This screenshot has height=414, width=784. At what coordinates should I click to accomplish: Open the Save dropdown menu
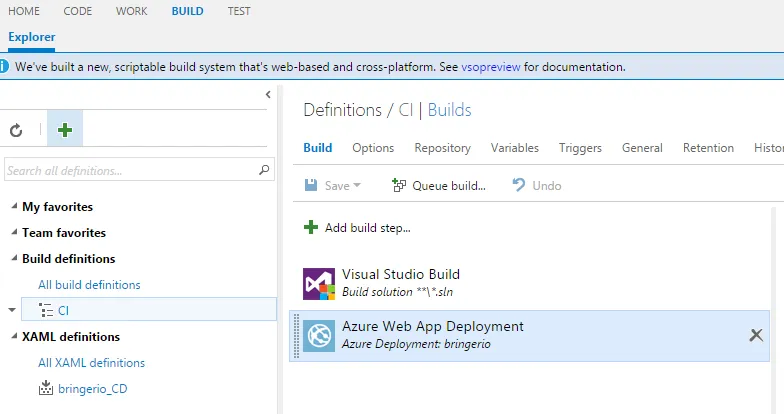click(x=357, y=186)
